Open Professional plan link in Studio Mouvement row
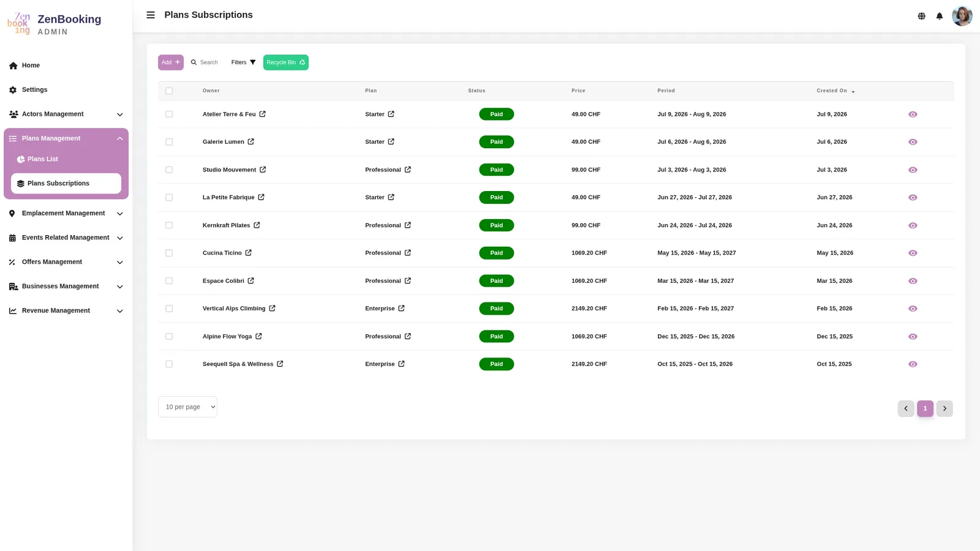The image size is (980, 551). coord(407,170)
